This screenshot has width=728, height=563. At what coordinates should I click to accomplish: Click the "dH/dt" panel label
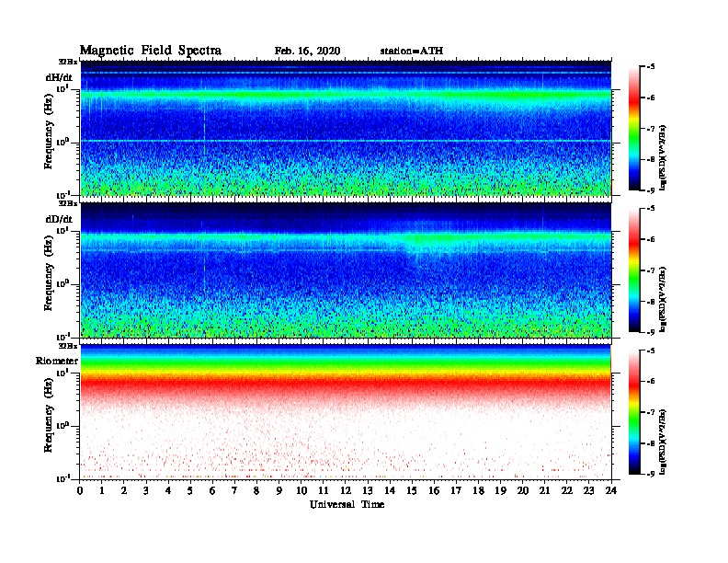tap(59, 77)
